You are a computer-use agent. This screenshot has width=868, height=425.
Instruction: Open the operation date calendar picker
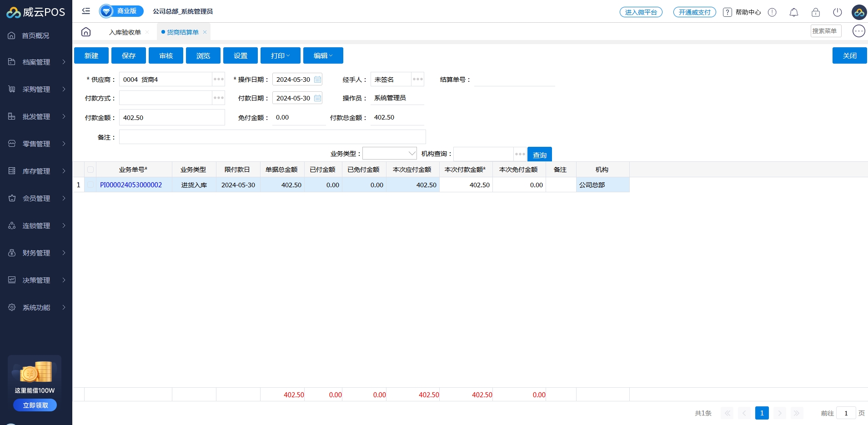(x=317, y=80)
